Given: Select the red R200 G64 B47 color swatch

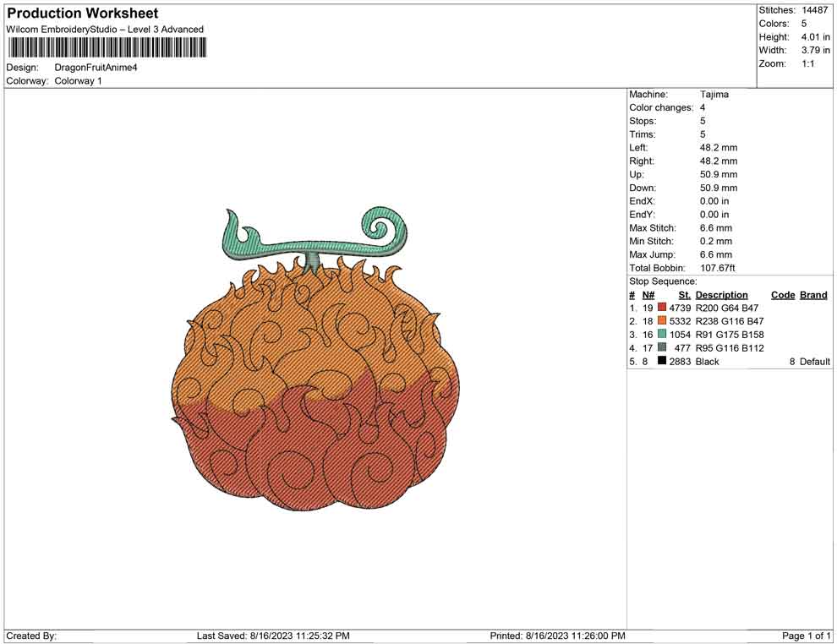Looking at the screenshot, I should (x=662, y=308).
